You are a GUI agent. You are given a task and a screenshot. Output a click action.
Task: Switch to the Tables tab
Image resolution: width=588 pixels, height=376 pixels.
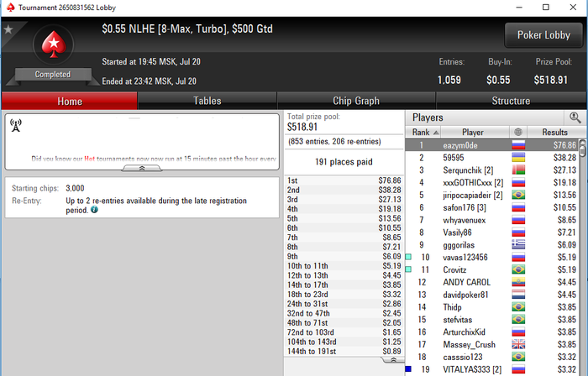pos(207,101)
